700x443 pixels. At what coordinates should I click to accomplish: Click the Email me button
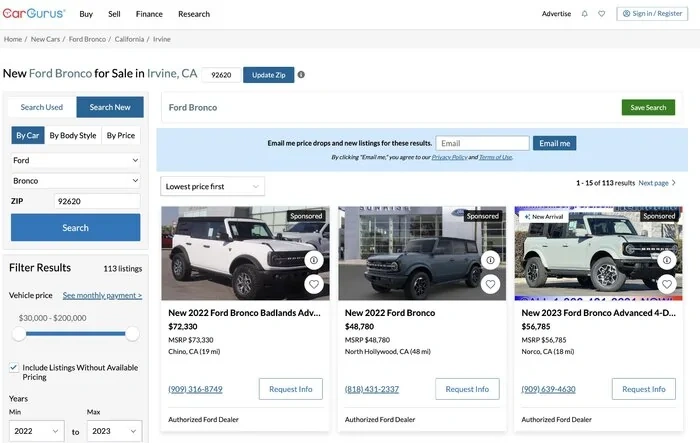click(554, 143)
